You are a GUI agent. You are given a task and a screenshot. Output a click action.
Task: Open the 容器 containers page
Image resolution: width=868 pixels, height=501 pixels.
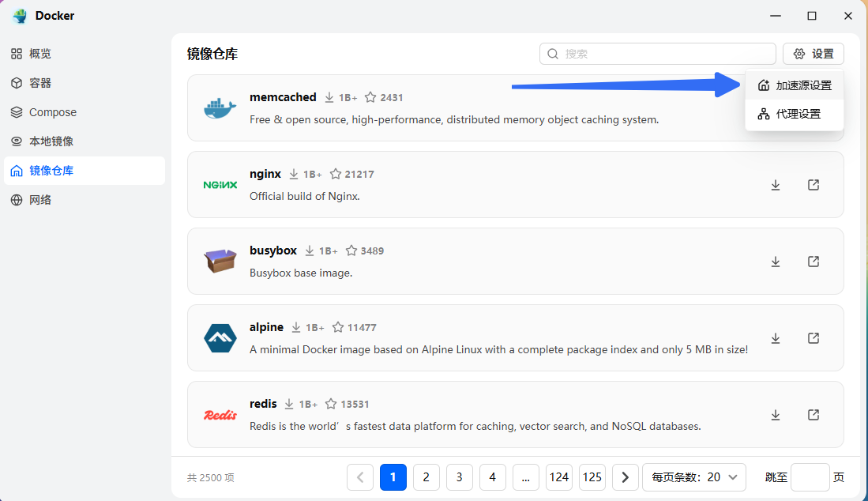(x=85, y=83)
